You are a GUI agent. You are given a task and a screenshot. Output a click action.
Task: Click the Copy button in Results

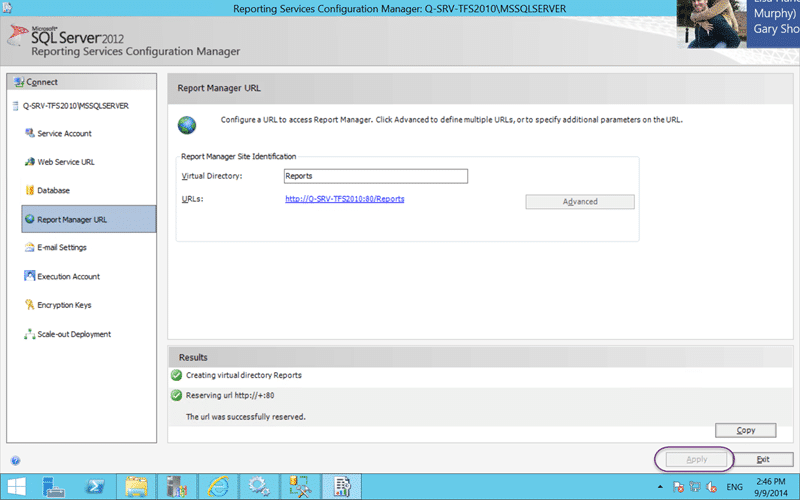tap(745, 430)
